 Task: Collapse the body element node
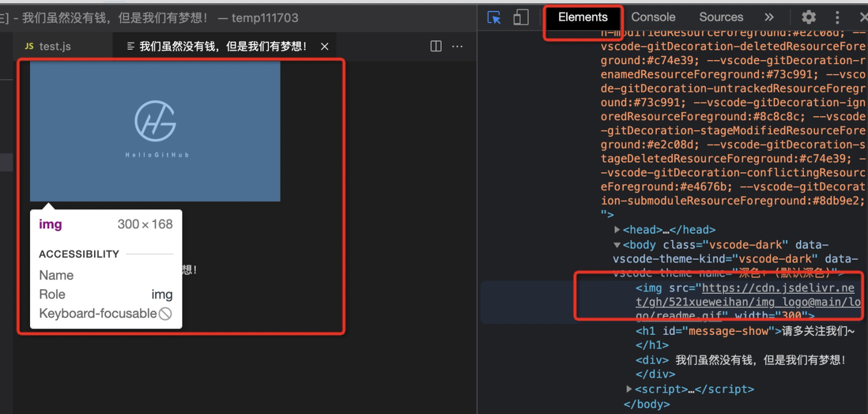[x=616, y=244]
